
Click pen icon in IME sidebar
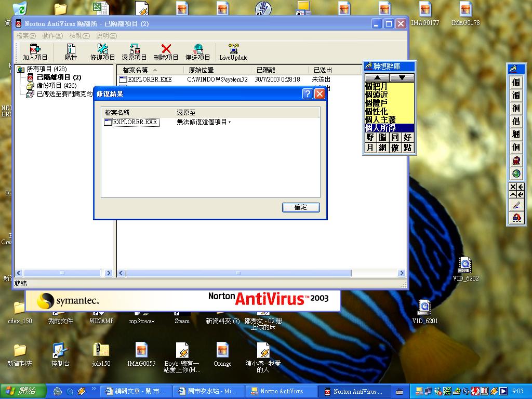pyautogui.click(x=516, y=205)
